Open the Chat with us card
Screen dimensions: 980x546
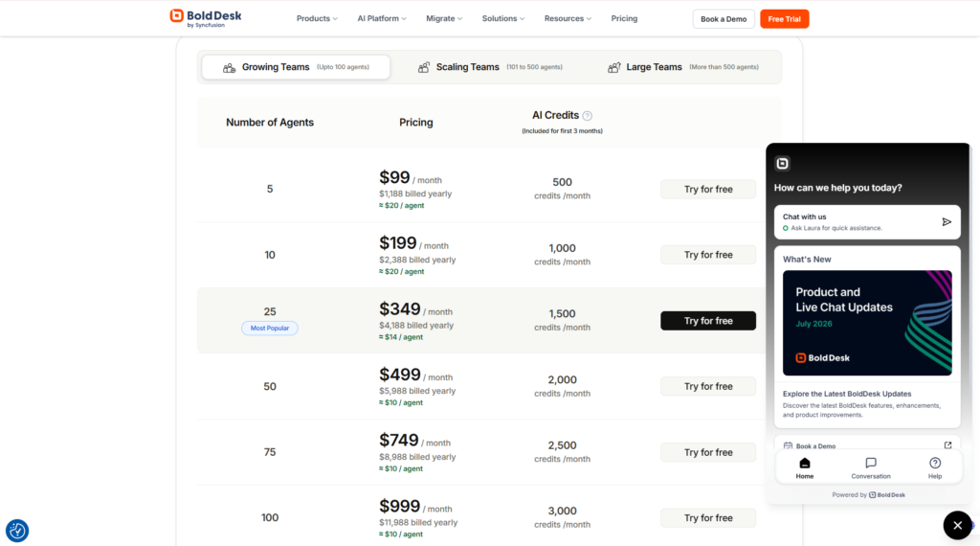pos(867,222)
